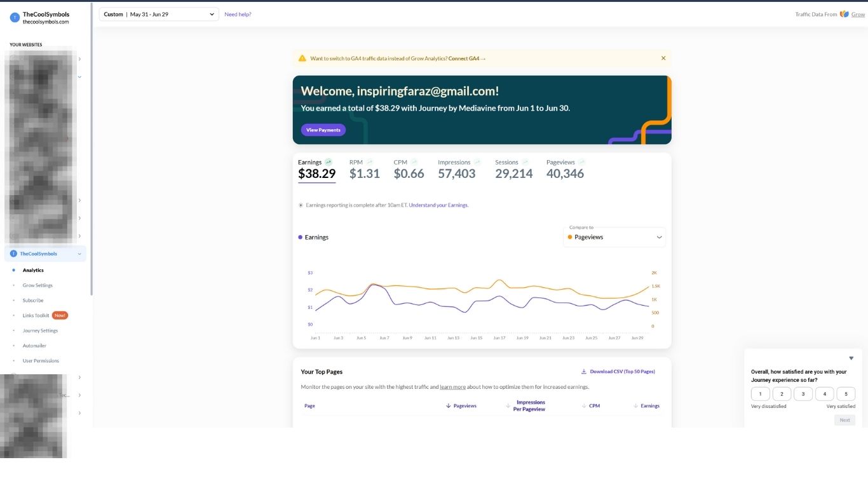Click the View Payments button
This screenshot has width=868, height=488.
[323, 130]
